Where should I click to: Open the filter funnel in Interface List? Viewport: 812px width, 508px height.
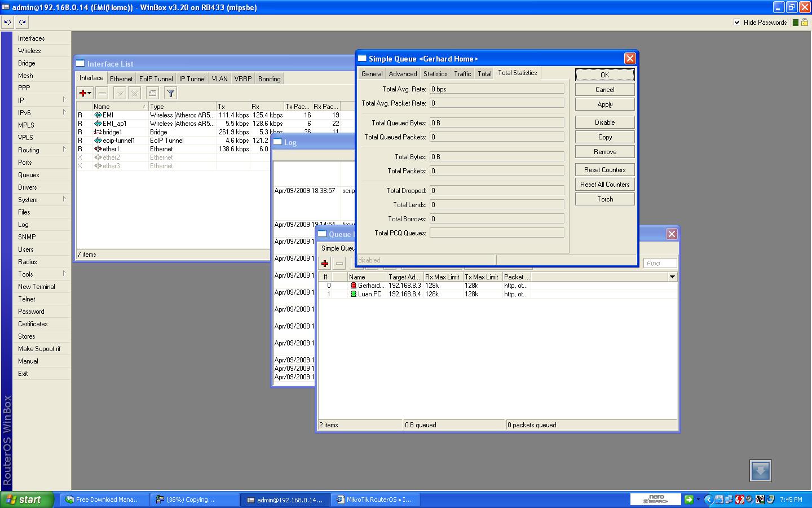click(x=170, y=93)
